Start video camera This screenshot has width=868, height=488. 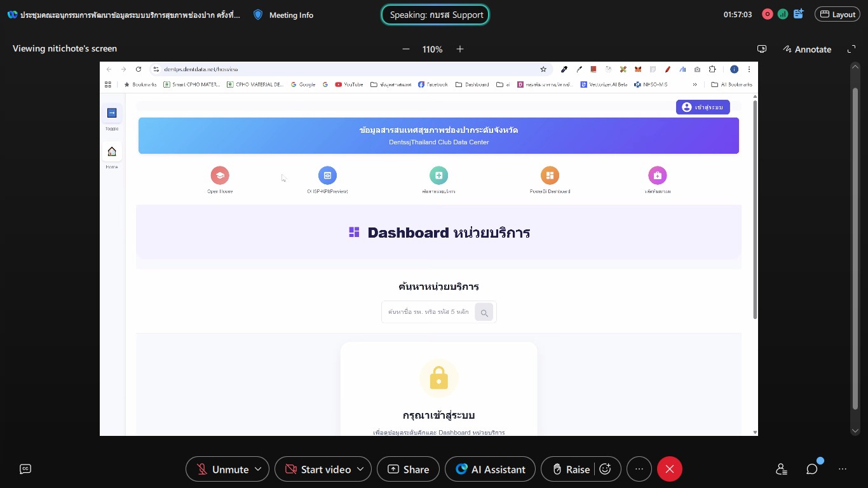[x=317, y=469]
